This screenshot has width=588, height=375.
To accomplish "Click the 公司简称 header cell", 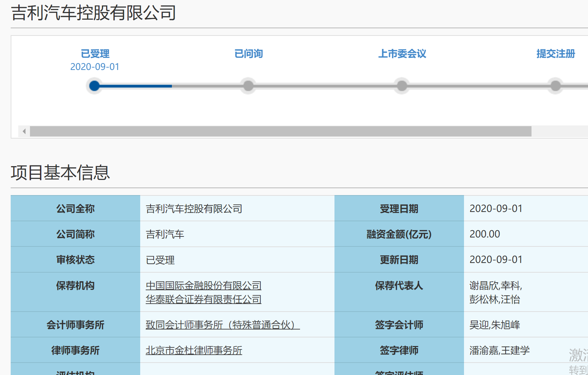I will point(75,234).
